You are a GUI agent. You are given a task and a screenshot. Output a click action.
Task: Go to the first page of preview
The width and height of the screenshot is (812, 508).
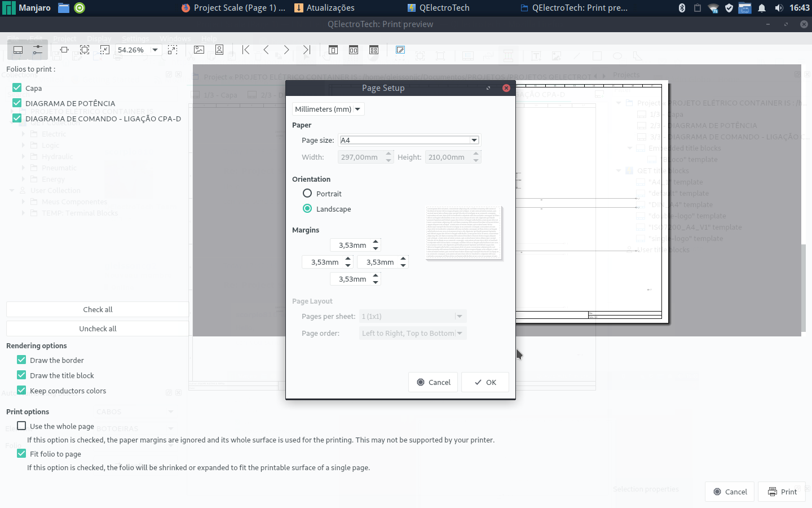[246, 50]
